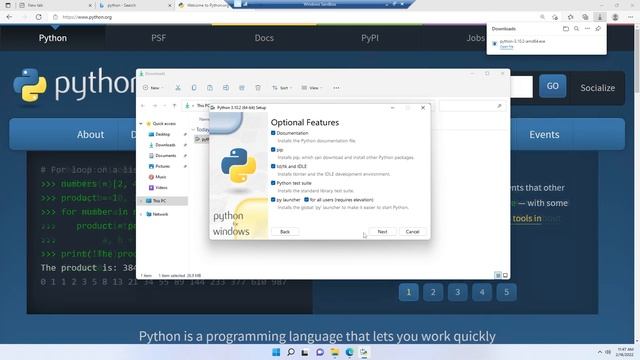
Task: Select the PyPI tab on python.org
Action: coord(370,38)
